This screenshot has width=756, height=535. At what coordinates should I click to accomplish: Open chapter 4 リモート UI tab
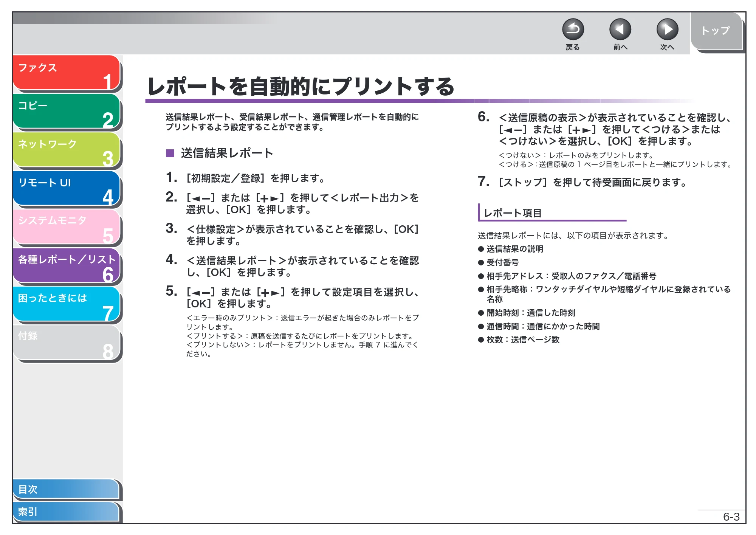[x=67, y=188]
